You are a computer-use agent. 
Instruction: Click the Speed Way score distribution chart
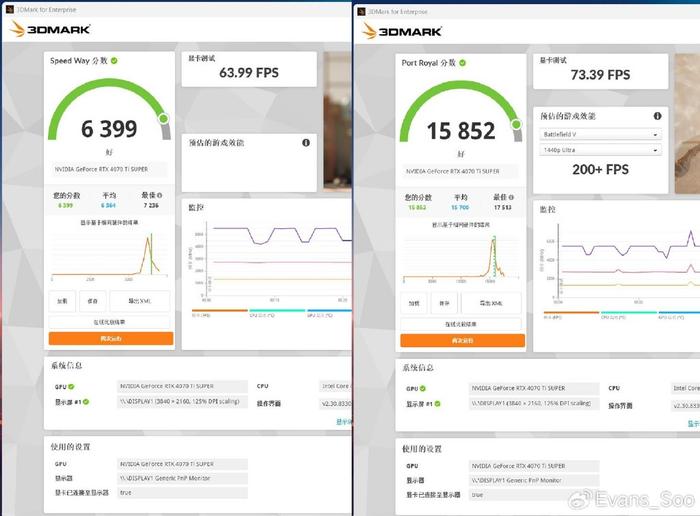[x=110, y=255]
